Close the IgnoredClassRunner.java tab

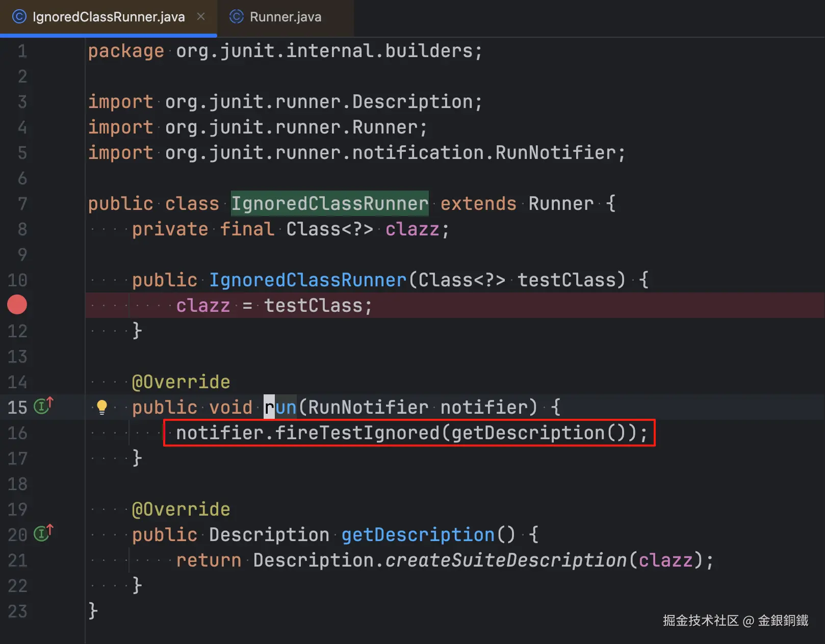point(201,17)
